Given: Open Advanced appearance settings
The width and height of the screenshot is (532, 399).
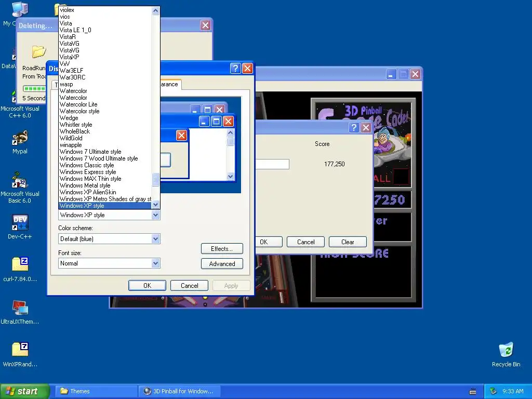Looking at the screenshot, I should pyautogui.click(x=222, y=263).
